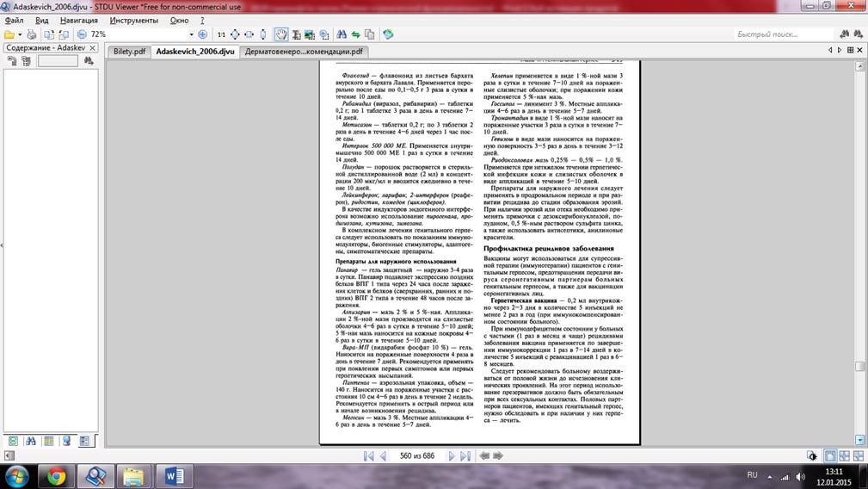Screen dimensions: 868x489
Task: Click the scrollbar down arrow
Action: click(x=859, y=440)
